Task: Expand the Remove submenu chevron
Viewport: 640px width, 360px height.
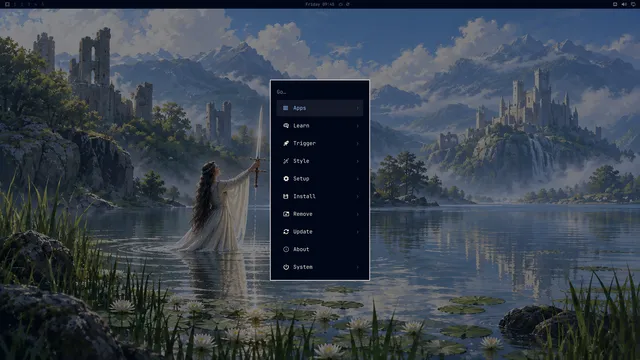Action: tap(358, 214)
